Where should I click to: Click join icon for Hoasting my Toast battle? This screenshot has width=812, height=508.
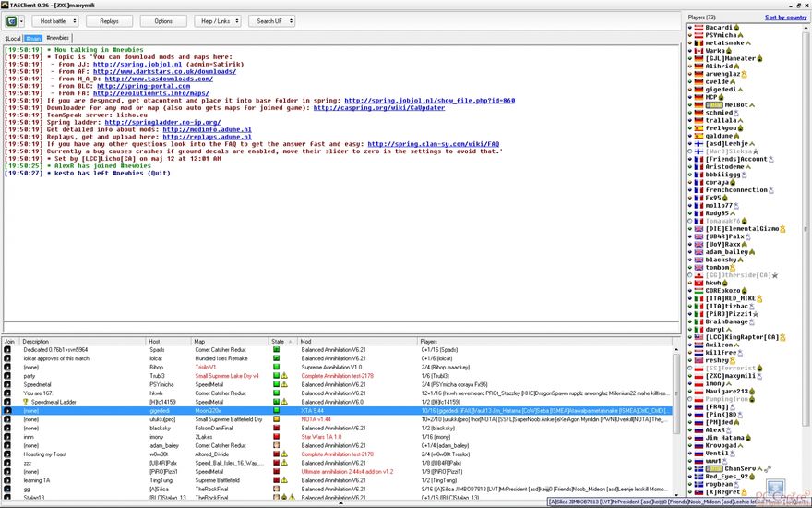(8, 454)
